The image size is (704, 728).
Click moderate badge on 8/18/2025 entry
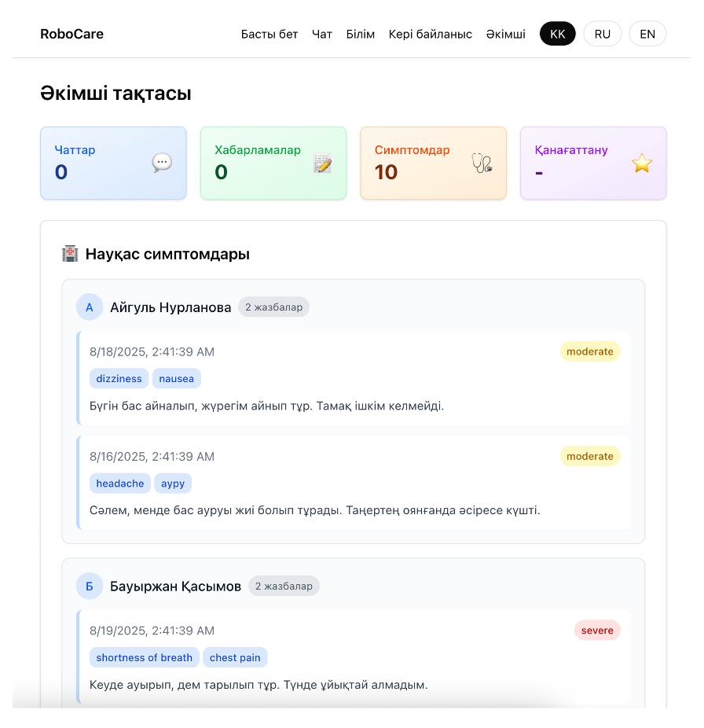point(590,351)
